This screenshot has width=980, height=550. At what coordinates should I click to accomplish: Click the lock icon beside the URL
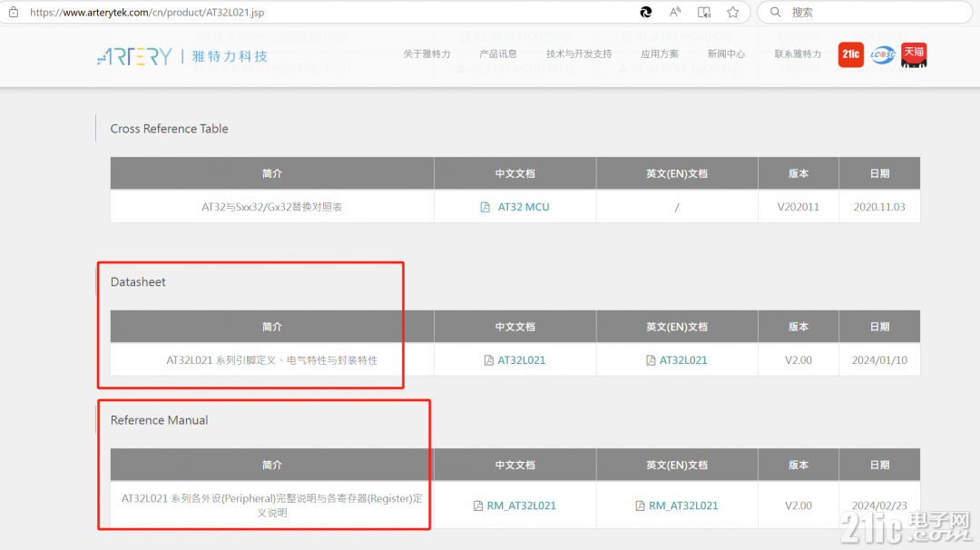(14, 12)
